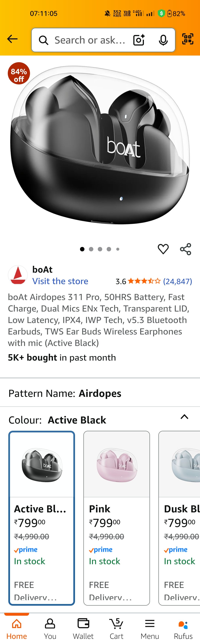Open the QR code scanner icon
The height and width of the screenshot is (644, 200).
click(187, 39)
